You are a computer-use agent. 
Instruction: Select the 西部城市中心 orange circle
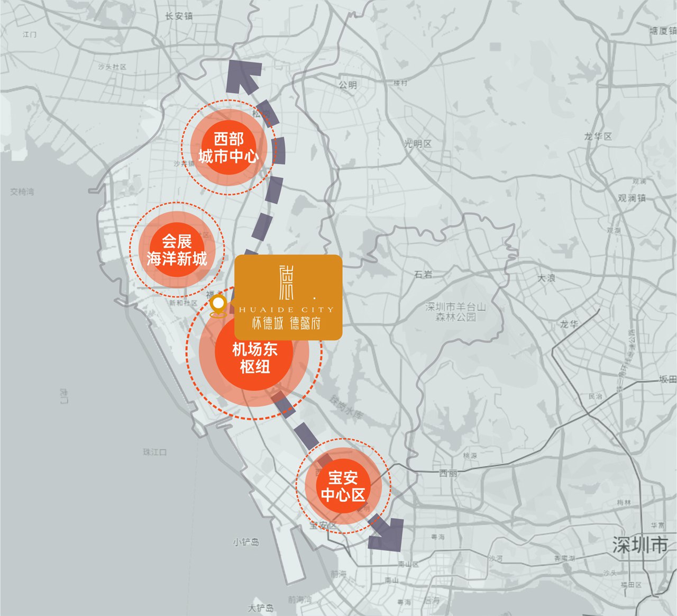click(228, 148)
